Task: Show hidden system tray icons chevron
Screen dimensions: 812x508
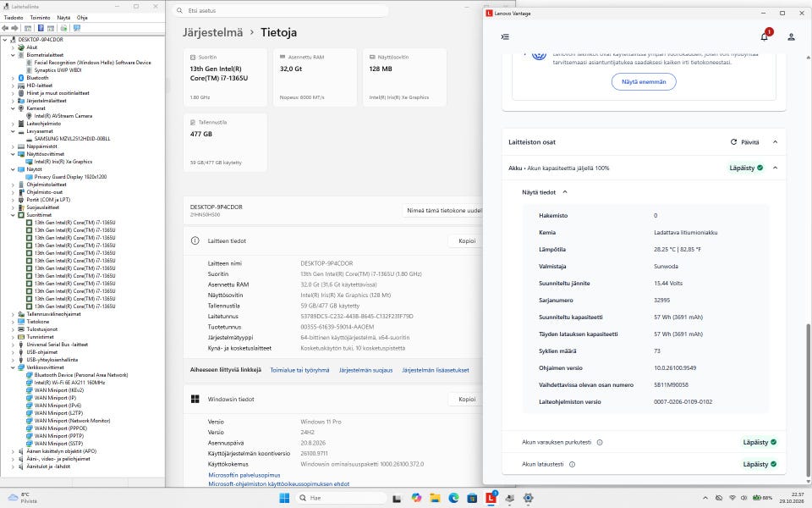Action: click(x=705, y=498)
